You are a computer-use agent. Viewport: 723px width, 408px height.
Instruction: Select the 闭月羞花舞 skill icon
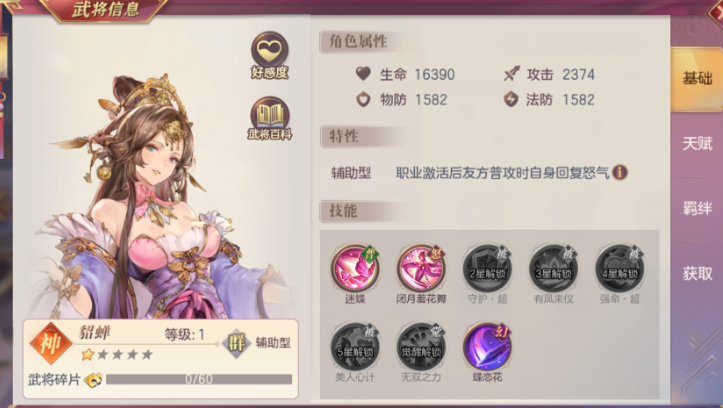coord(421,269)
